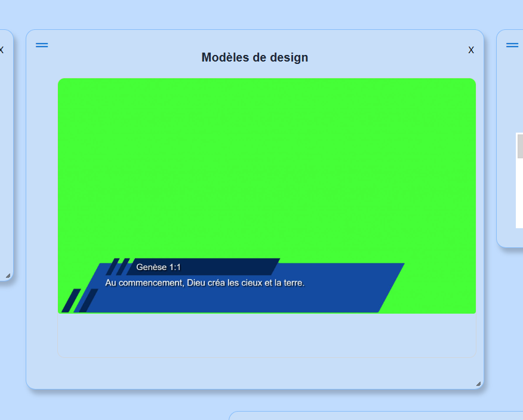Close the partially visible left panel
Screen dimensions: 523x420
point(2,50)
